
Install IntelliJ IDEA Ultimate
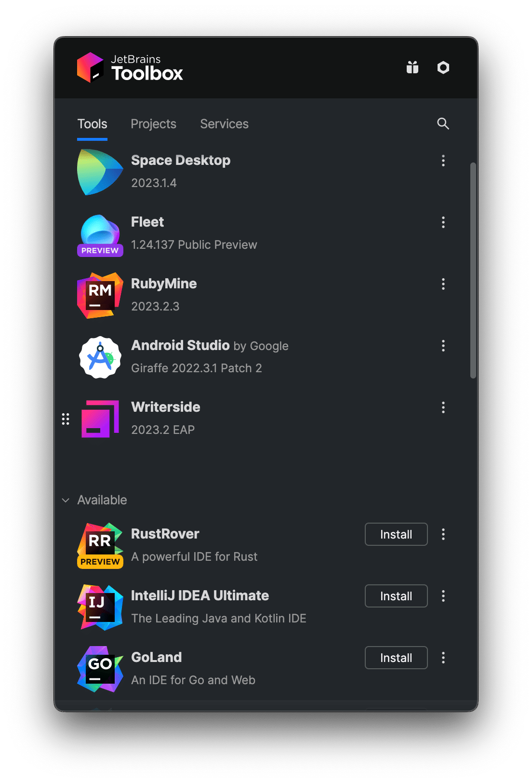click(396, 596)
